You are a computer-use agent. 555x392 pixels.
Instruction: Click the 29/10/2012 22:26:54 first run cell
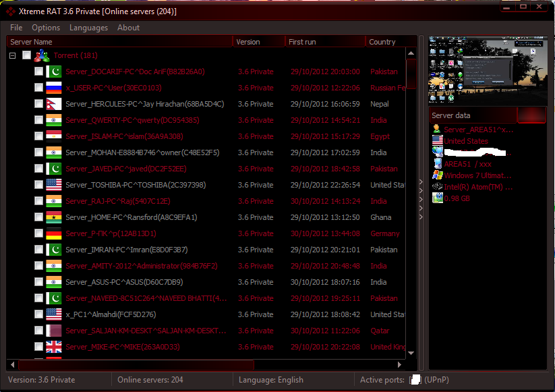pos(325,185)
